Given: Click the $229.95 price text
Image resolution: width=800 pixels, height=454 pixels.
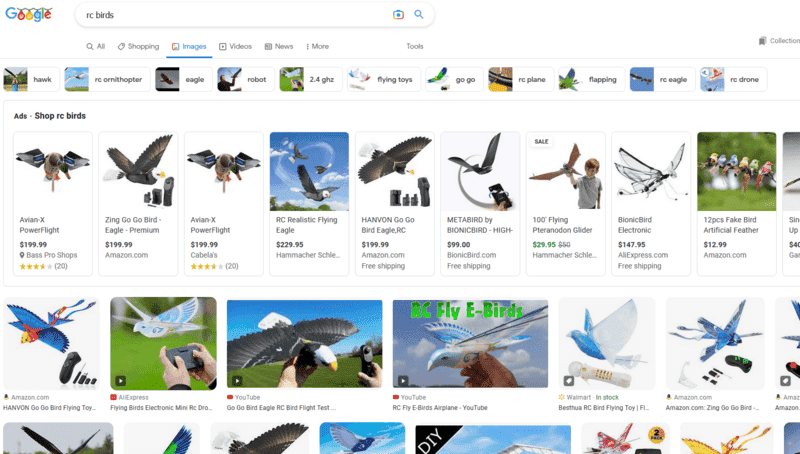Looking at the screenshot, I should [x=290, y=245].
